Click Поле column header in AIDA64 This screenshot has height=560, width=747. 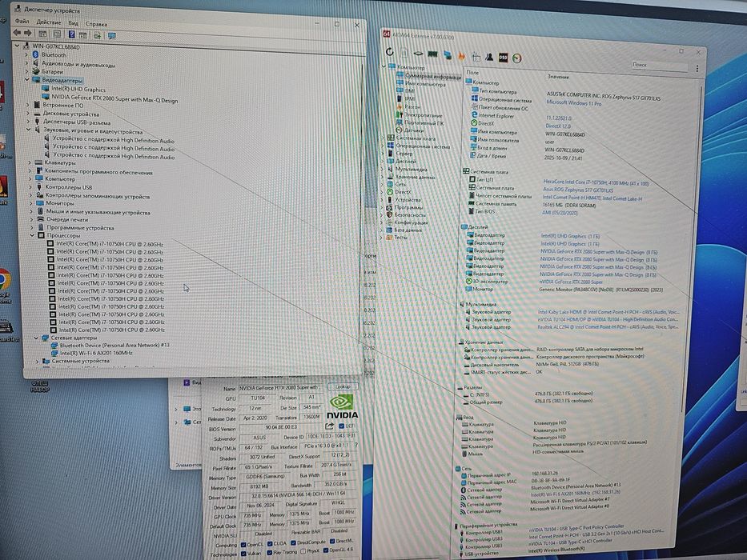click(472, 72)
